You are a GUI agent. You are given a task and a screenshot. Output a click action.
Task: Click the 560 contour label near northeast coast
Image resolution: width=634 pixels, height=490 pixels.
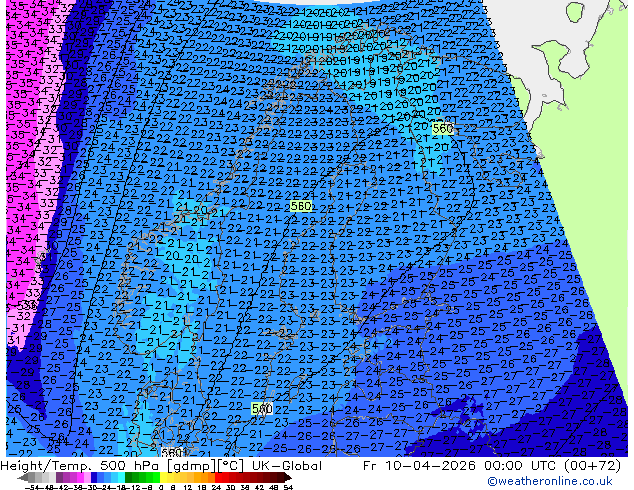click(x=442, y=129)
